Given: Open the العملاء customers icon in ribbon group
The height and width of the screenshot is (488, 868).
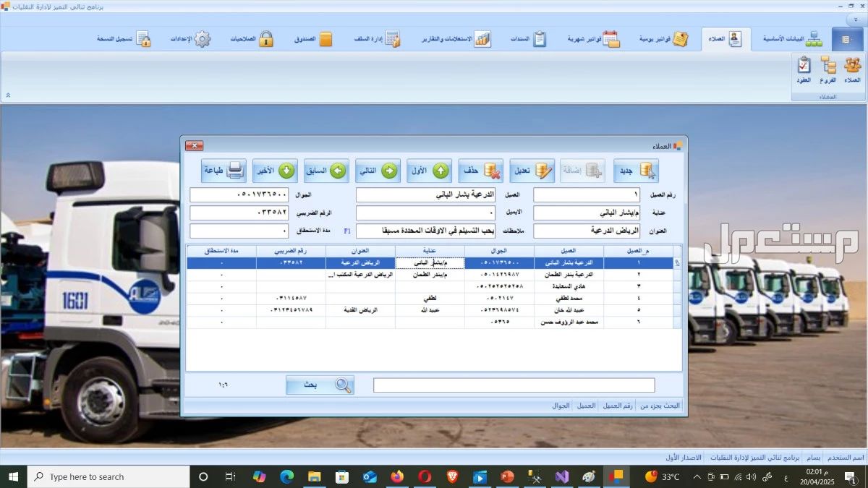Looking at the screenshot, I should pyautogui.click(x=852, y=70).
